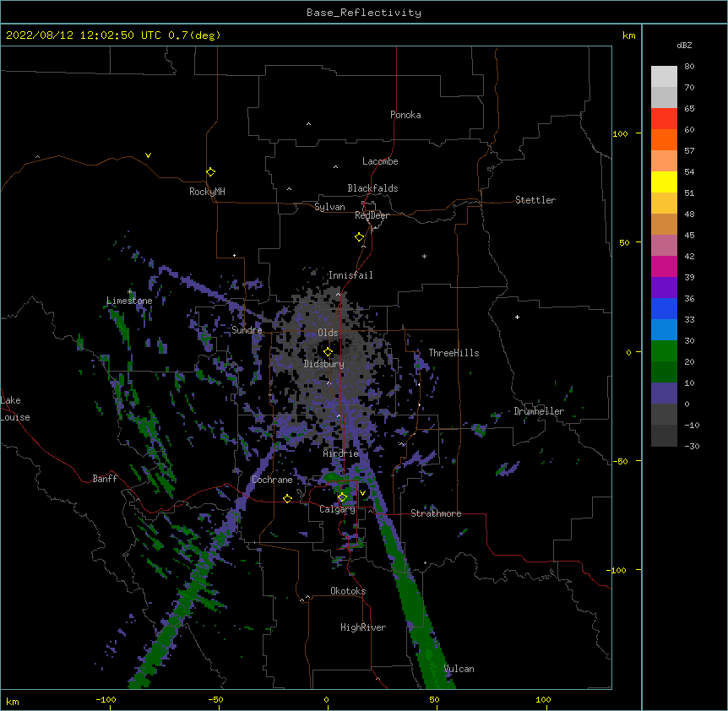This screenshot has height=711, width=728.
Task: Click the yellow radar site marker near Didsbury
Action: [329, 352]
